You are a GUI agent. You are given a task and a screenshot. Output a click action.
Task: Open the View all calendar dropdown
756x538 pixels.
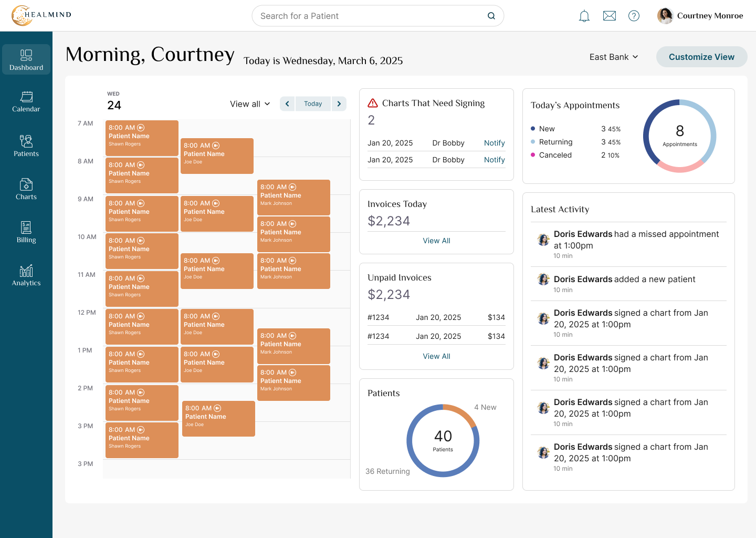pos(250,104)
